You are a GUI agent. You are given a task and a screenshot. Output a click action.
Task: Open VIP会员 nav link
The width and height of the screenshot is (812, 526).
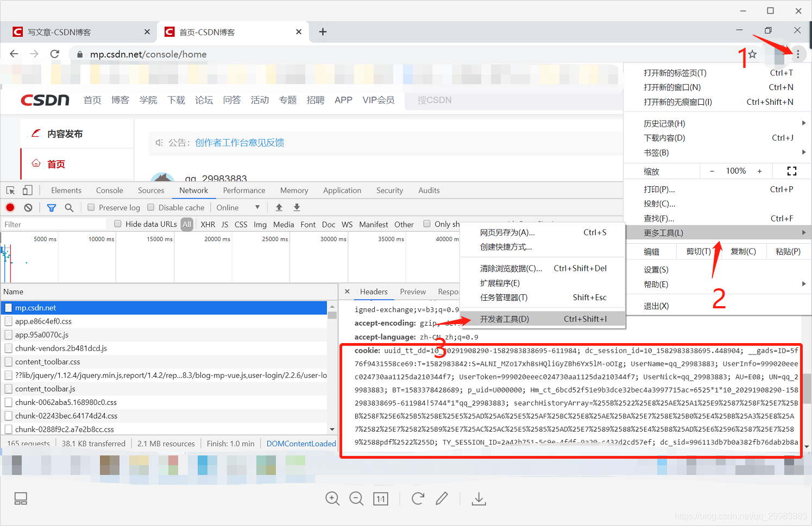pyautogui.click(x=379, y=100)
